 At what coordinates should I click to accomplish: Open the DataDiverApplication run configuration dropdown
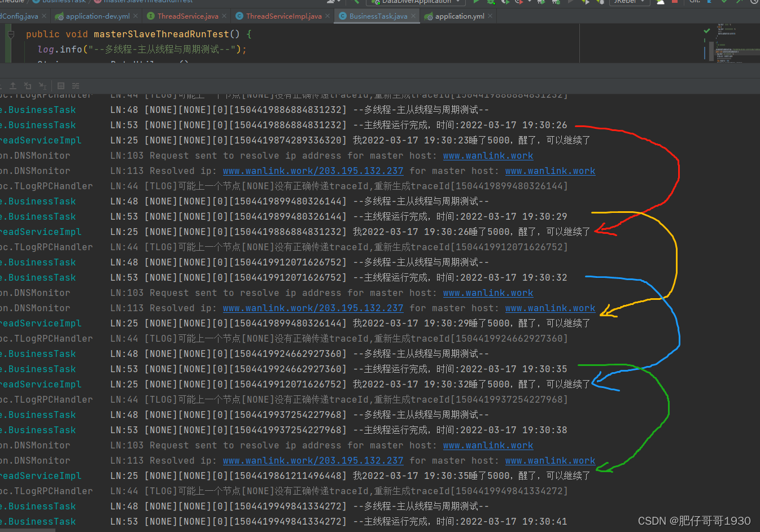[416, 2]
